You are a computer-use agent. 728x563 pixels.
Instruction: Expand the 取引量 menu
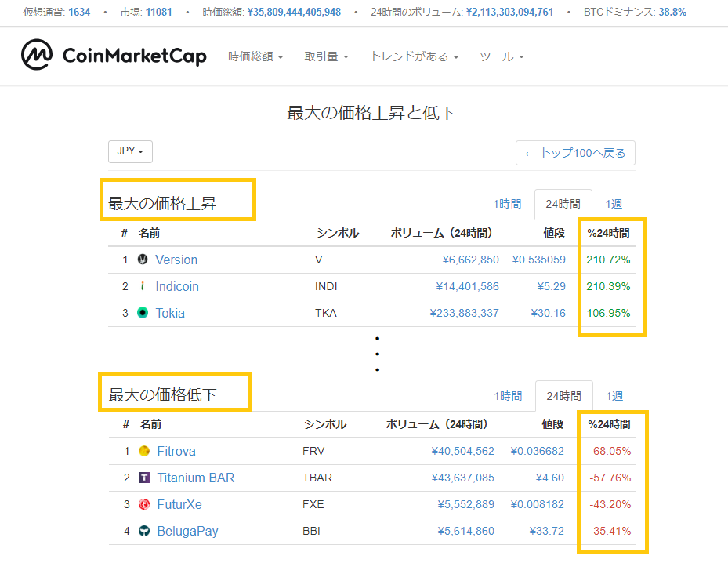click(326, 56)
